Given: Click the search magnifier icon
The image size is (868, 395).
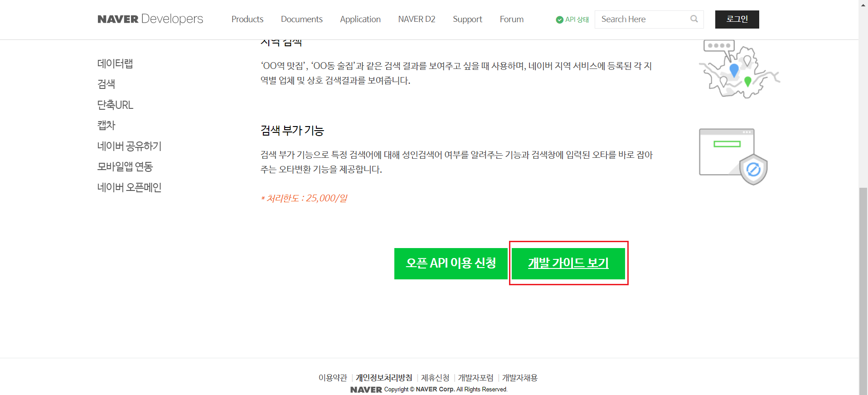Looking at the screenshot, I should click(694, 19).
